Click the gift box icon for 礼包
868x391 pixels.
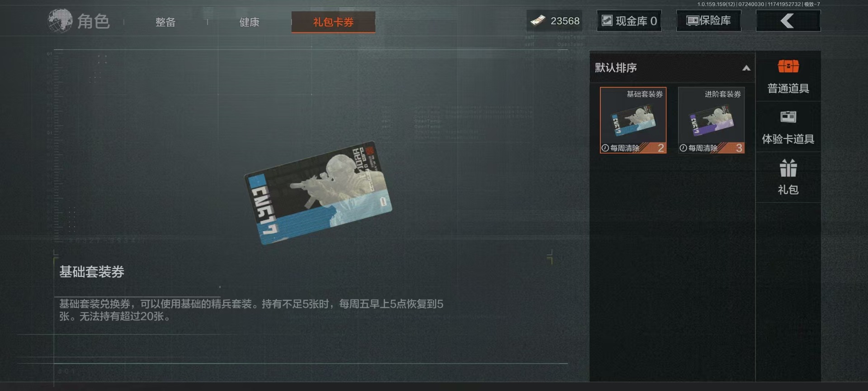point(788,168)
